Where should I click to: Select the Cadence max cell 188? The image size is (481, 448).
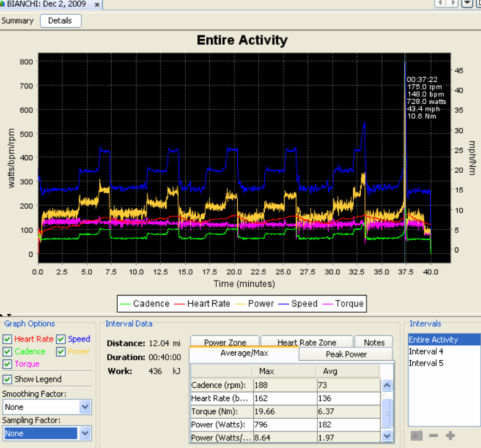coord(286,385)
